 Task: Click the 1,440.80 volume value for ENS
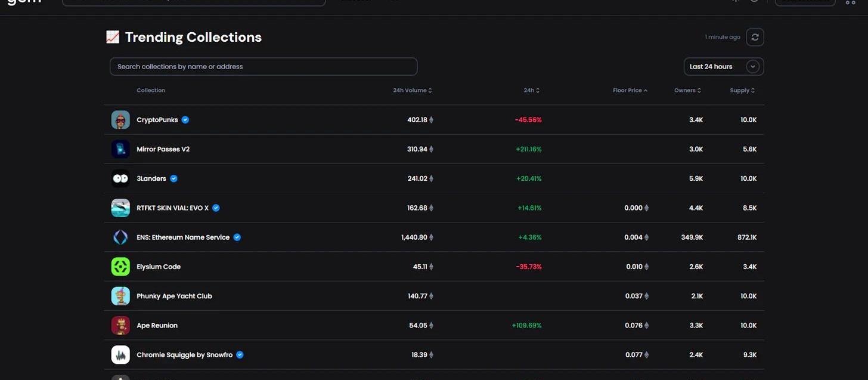[414, 237]
